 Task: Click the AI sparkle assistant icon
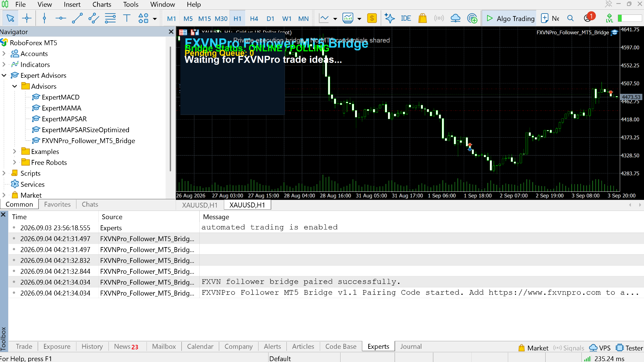(390, 18)
